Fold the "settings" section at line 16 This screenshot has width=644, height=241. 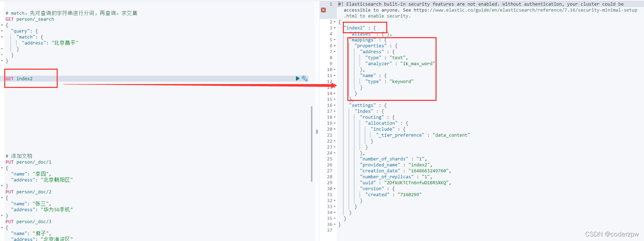(x=334, y=105)
